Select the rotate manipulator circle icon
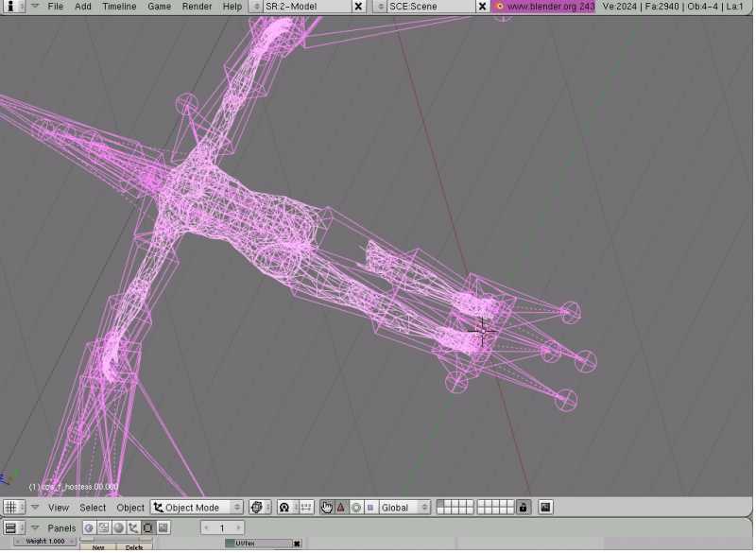The height and width of the screenshot is (553, 756). pos(355,508)
